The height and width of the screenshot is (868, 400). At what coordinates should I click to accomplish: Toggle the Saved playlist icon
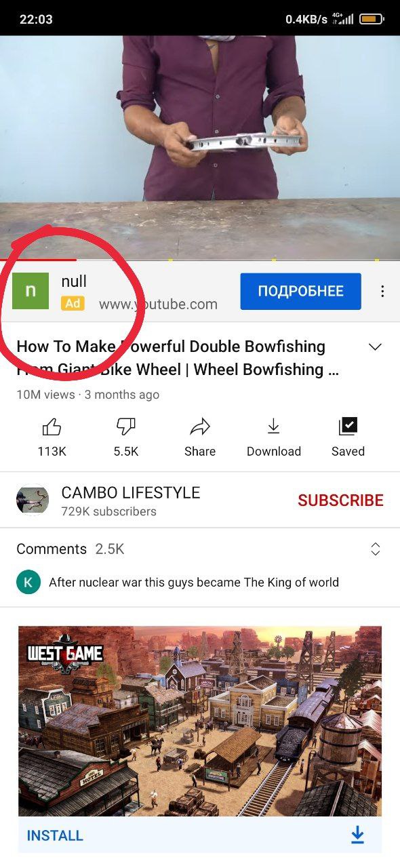(x=348, y=427)
